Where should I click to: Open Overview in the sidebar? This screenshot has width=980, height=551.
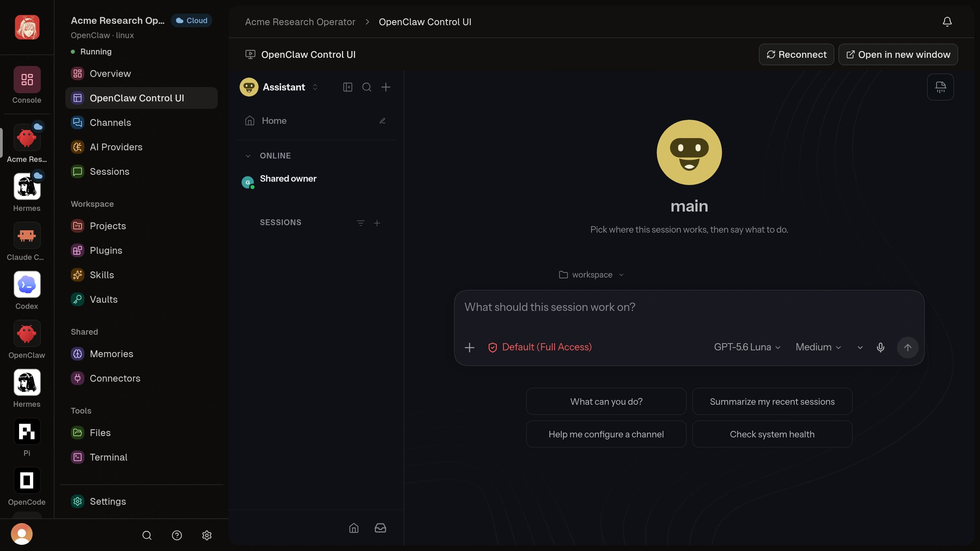(x=142, y=73)
